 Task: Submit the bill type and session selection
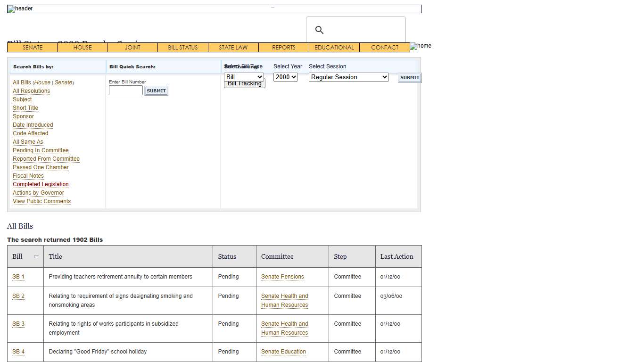409,78
